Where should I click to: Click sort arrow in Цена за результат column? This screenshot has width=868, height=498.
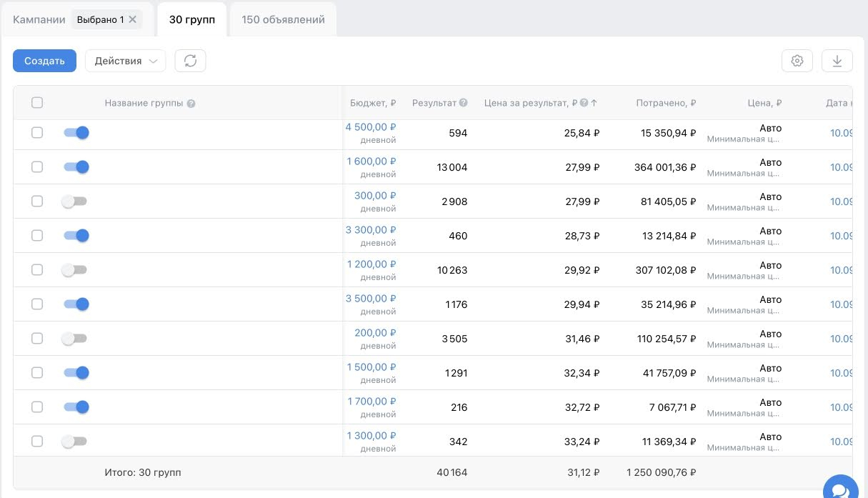pos(594,103)
